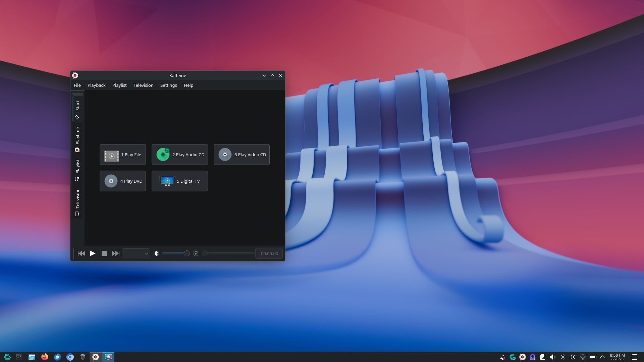Open the Help menu
Image resolution: width=644 pixels, height=362 pixels.
pos(189,85)
